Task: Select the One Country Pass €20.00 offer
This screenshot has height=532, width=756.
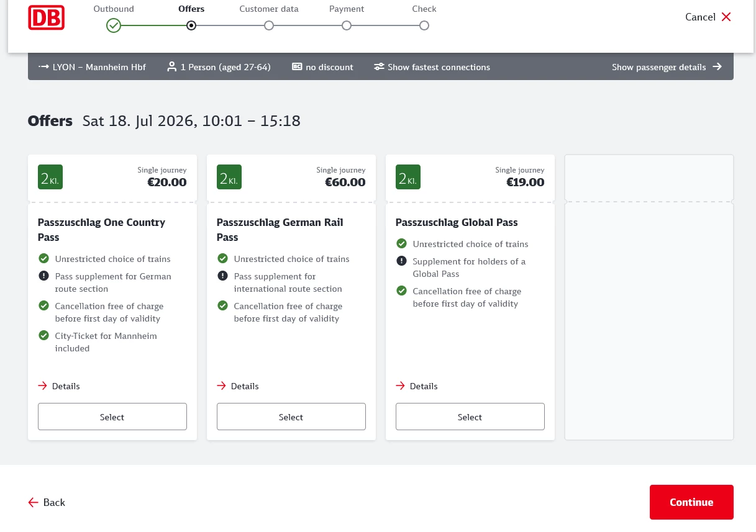Action: (x=112, y=417)
